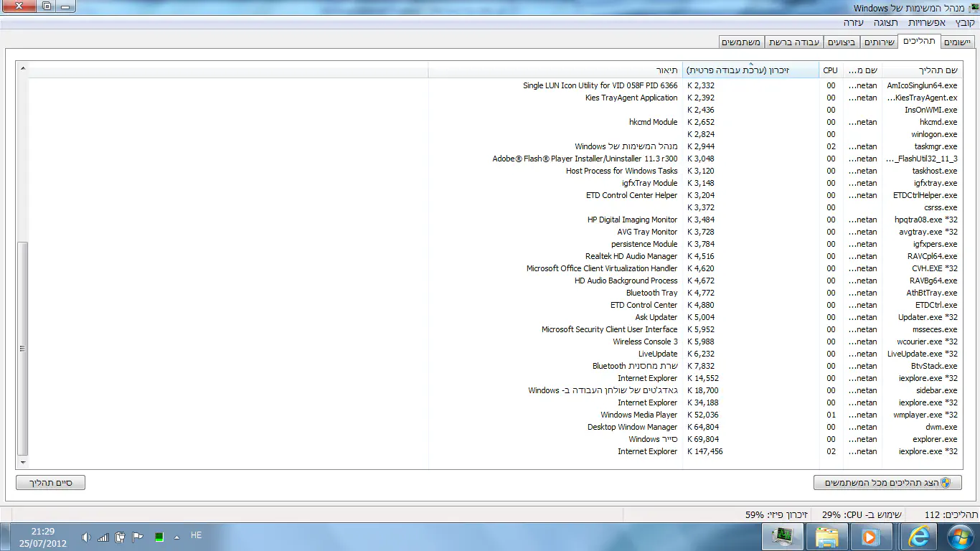Click הצג תהליכים מכל המשתמשים button

pyautogui.click(x=887, y=483)
